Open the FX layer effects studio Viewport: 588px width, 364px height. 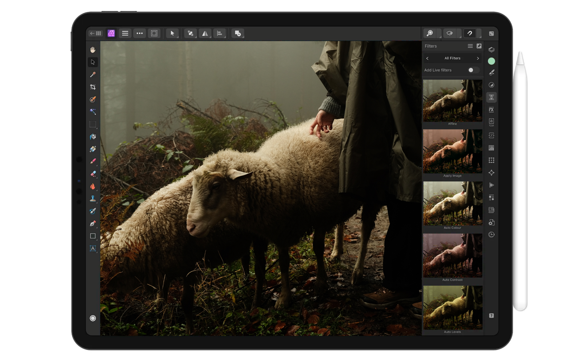pos(491,110)
